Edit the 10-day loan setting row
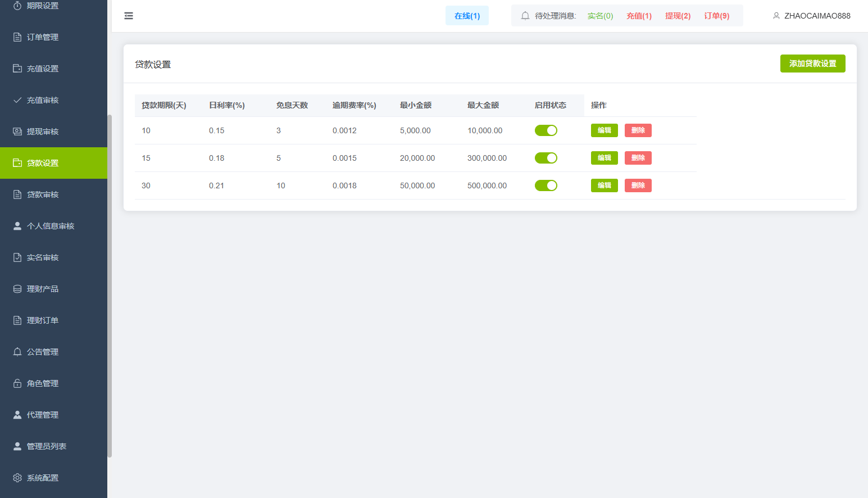Image resolution: width=868 pixels, height=498 pixels. click(604, 130)
